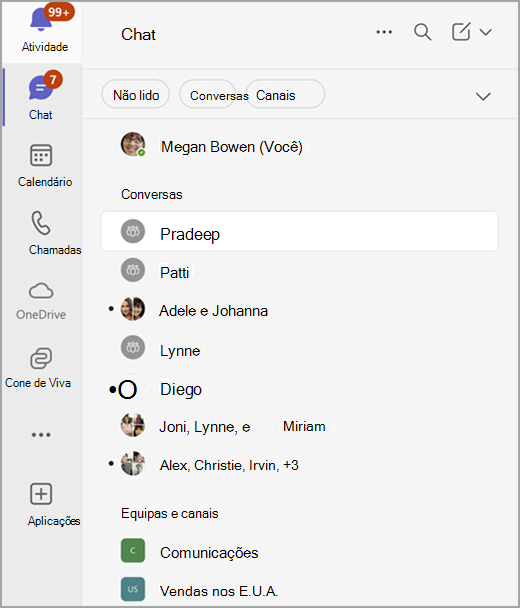Click Megan Bowen's avatar picture
520x608 pixels.
pyautogui.click(x=133, y=144)
